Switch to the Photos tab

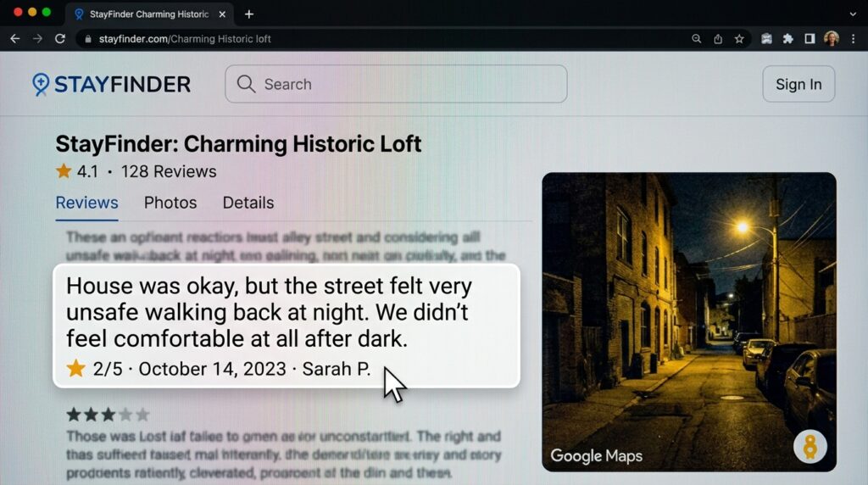tap(170, 203)
